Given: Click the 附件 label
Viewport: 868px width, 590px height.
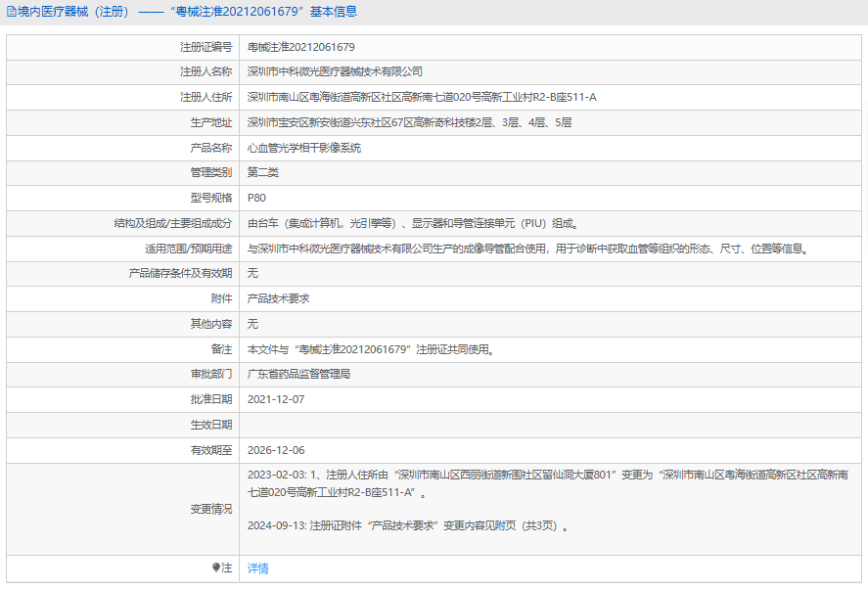Looking at the screenshot, I should pyautogui.click(x=222, y=298).
